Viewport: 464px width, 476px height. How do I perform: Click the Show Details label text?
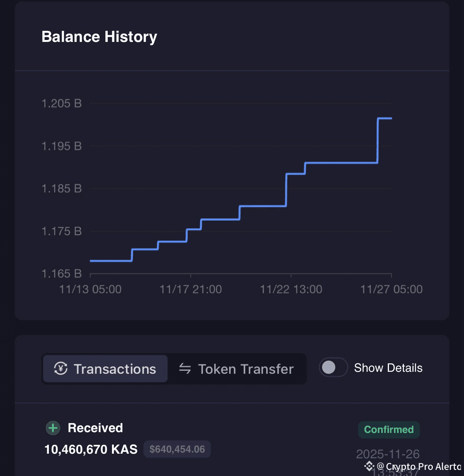pyautogui.click(x=388, y=368)
